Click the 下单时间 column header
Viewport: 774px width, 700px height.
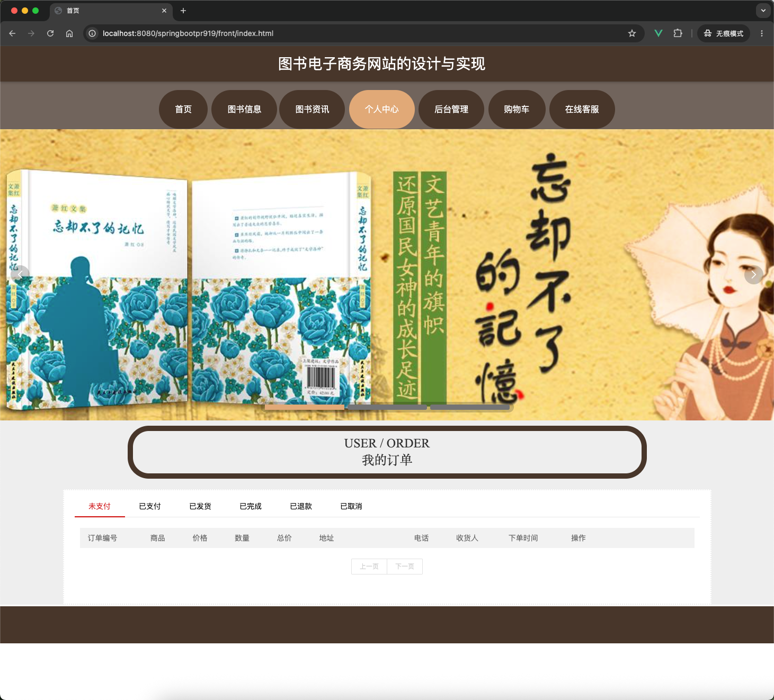coord(523,538)
